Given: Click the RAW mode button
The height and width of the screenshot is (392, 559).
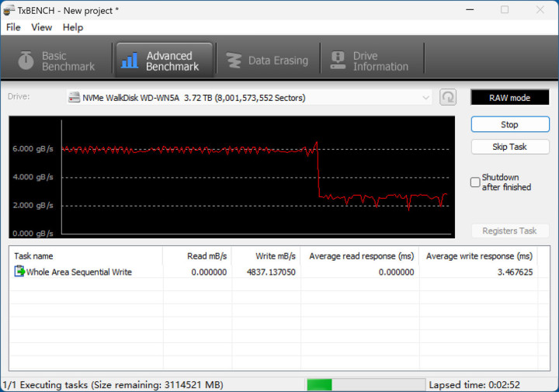Looking at the screenshot, I should pyautogui.click(x=510, y=97).
